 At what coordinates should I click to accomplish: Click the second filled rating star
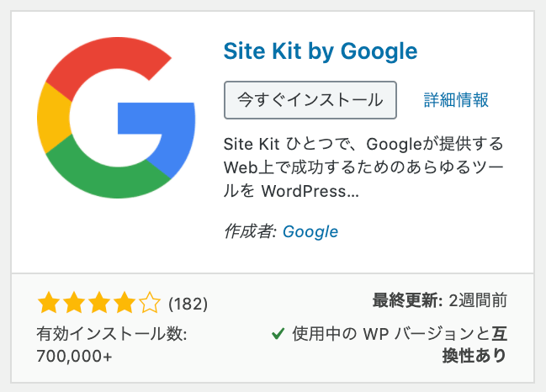74,303
